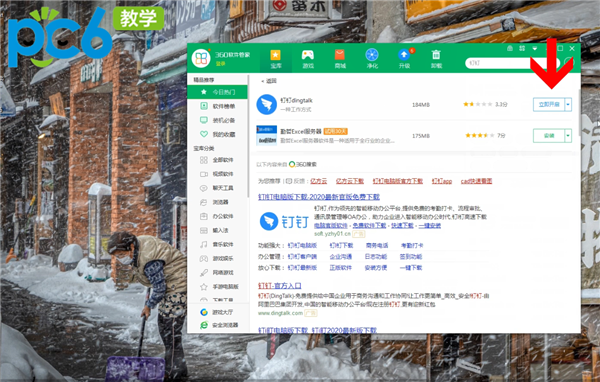Open the 升级 upgrade arrow icon
600x382 pixels.
pyautogui.click(x=404, y=55)
